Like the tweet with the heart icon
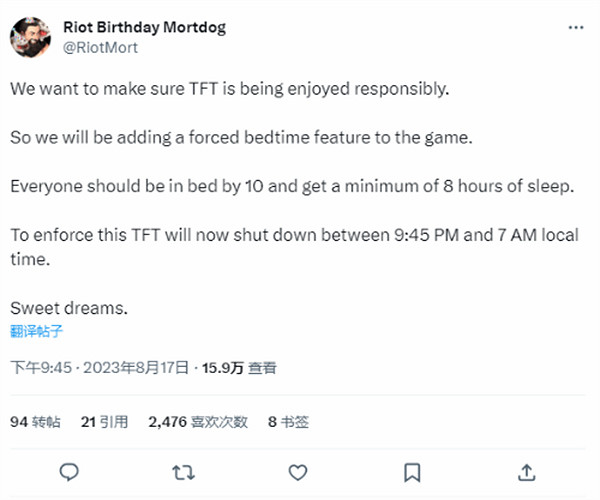600x500 pixels. click(x=297, y=470)
